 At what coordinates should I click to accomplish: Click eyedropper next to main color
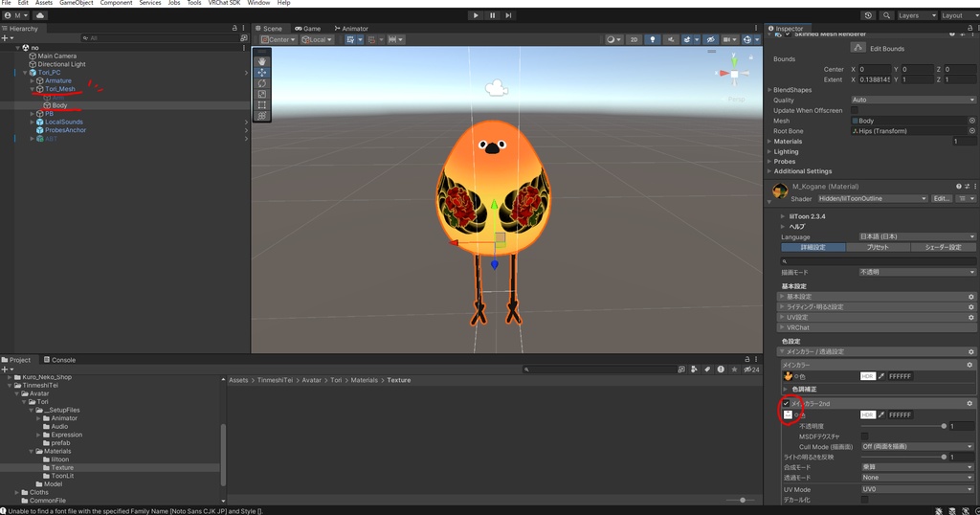pyautogui.click(x=881, y=376)
